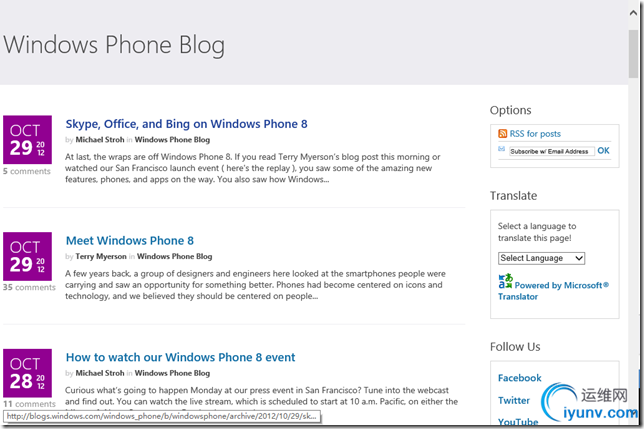The image size is (644, 429).
Task: Open the 'Meet Windows Phone 8' article
Action: (x=130, y=241)
